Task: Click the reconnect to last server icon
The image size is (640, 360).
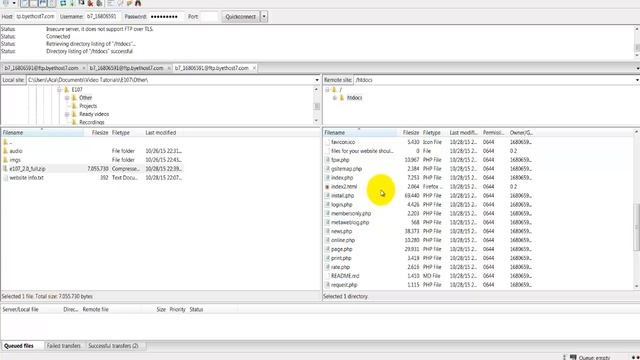Action: [99, 3]
